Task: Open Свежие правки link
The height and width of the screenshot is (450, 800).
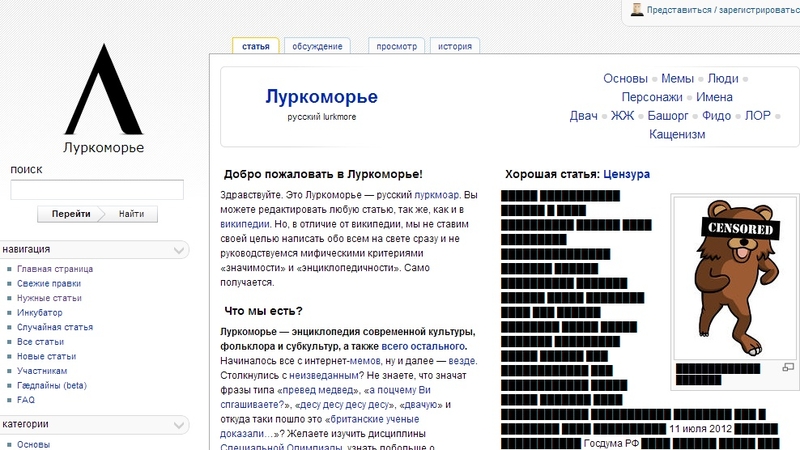Action: [x=49, y=283]
